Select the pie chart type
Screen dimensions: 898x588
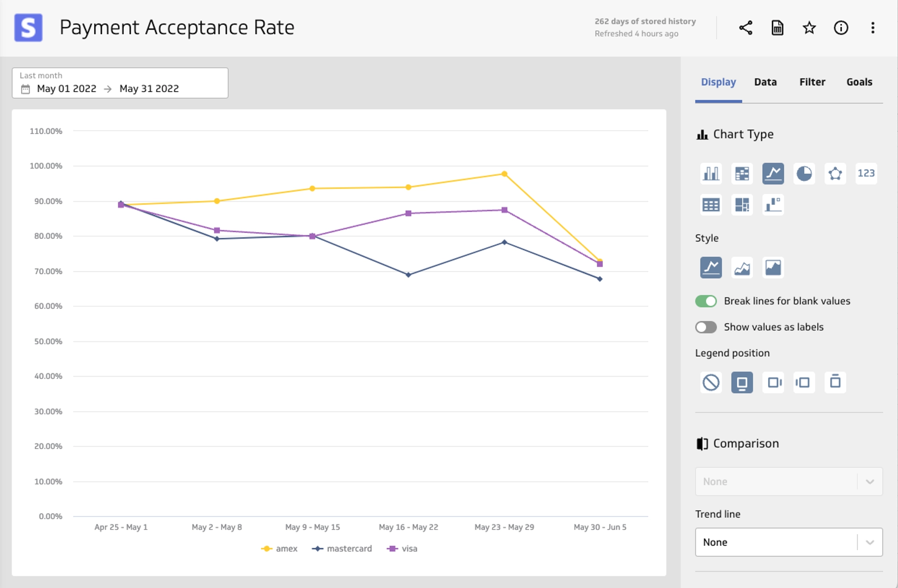pyautogui.click(x=804, y=174)
